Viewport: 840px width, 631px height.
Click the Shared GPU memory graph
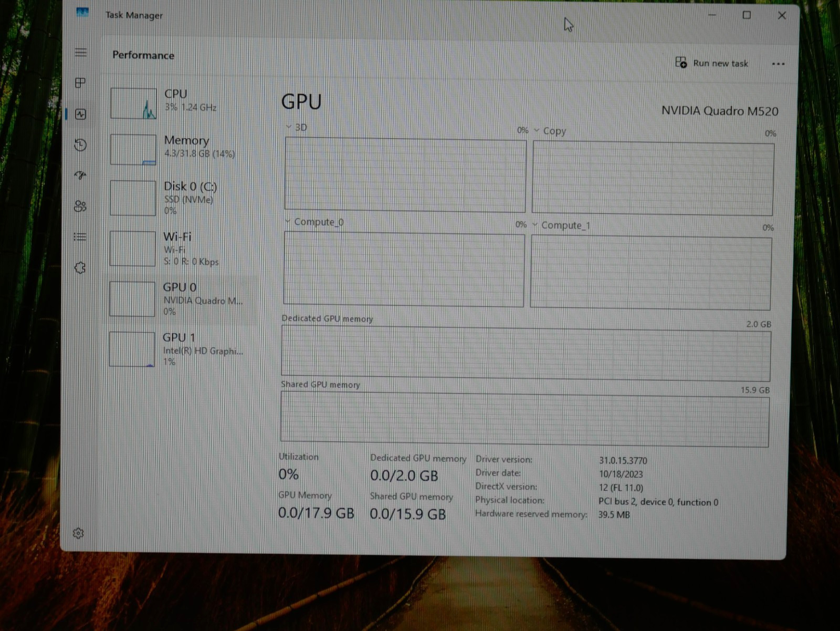pyautogui.click(x=525, y=419)
